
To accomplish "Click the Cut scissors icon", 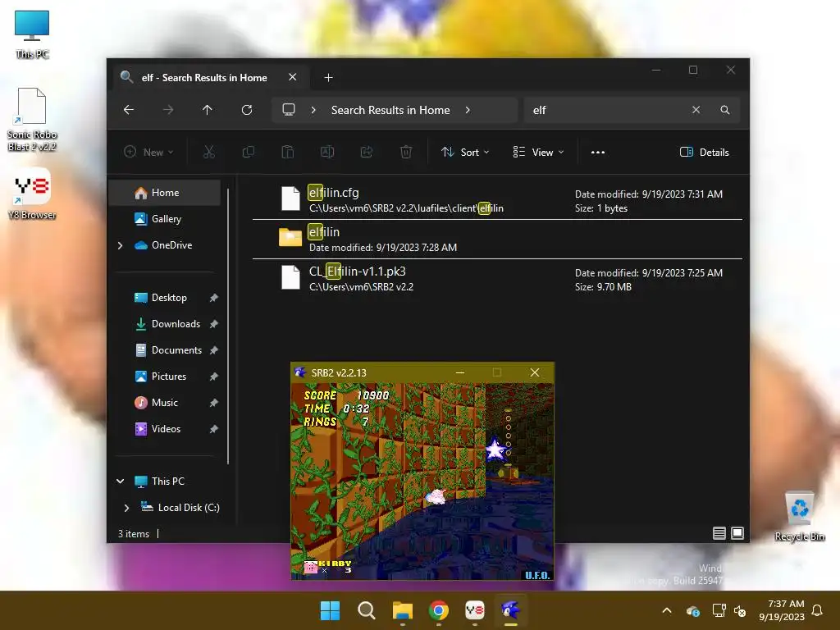I will (209, 152).
